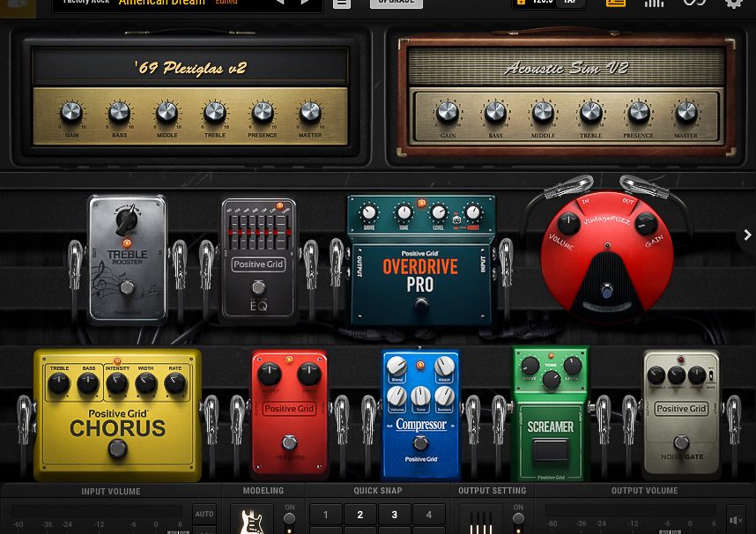
Task: Open the looper icon beside the gear
Action: coord(694,3)
